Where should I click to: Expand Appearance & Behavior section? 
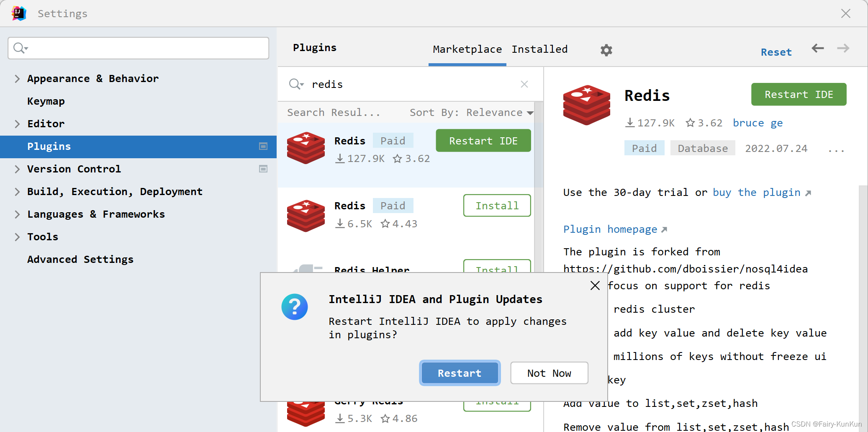[17, 79]
